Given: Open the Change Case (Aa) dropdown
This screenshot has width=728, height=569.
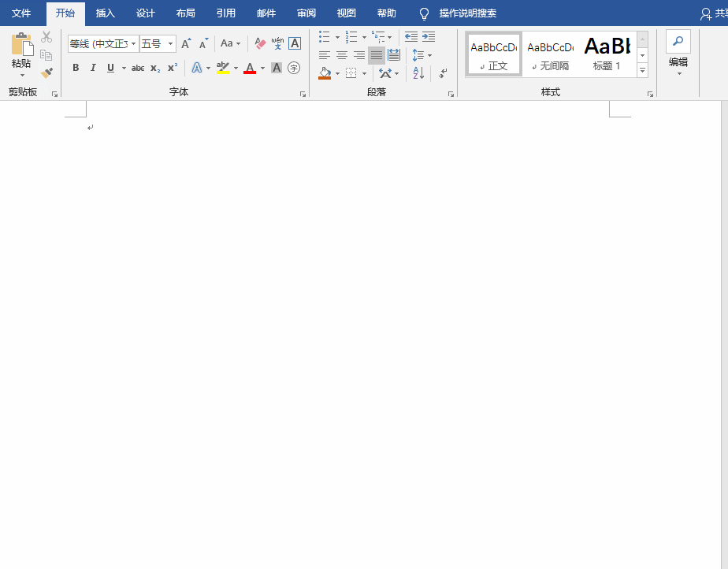Looking at the screenshot, I should 230,43.
